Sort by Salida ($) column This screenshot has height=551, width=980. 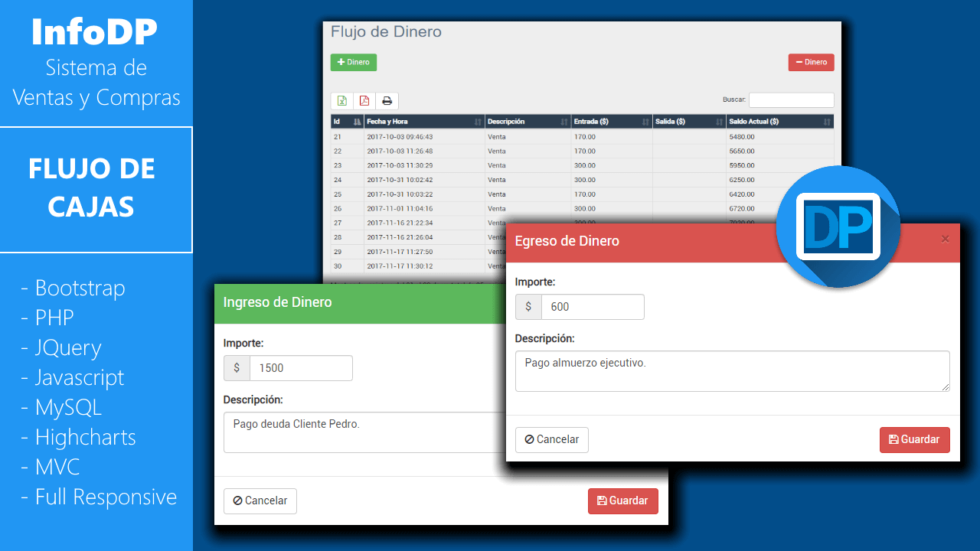[x=688, y=122]
